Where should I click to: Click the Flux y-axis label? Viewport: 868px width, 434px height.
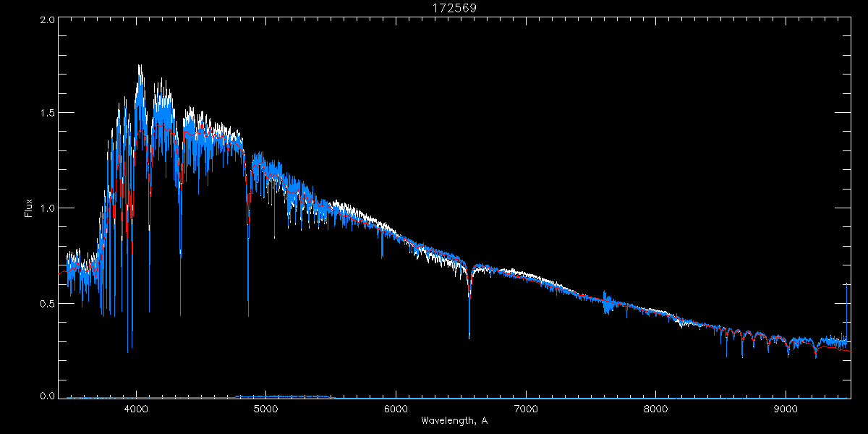click(29, 208)
